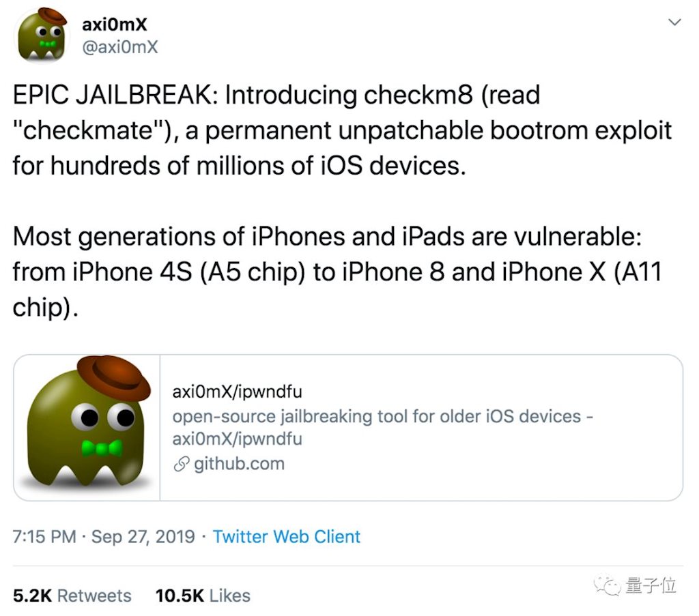Open the axi0mX/ipwndfu card title
The height and width of the screenshot is (616, 699).
click(237, 392)
